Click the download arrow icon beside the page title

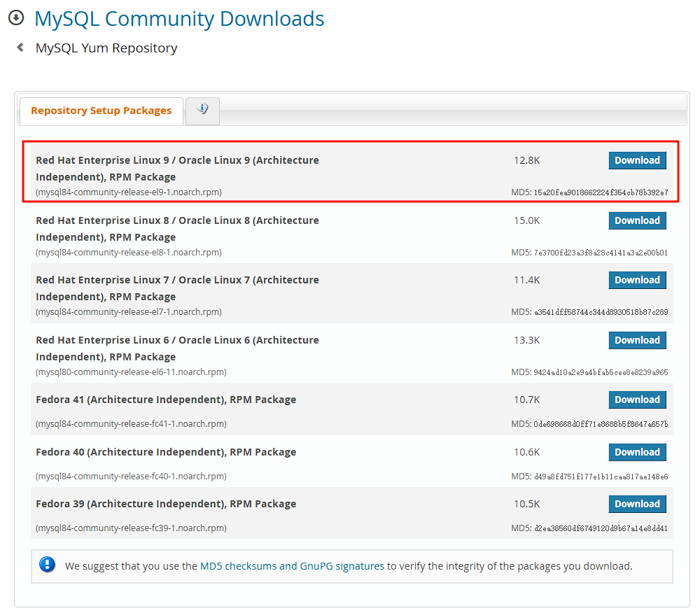pyautogui.click(x=15, y=18)
